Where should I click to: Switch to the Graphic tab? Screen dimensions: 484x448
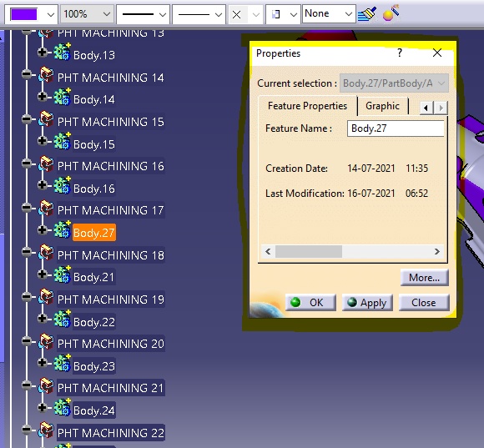pos(382,106)
